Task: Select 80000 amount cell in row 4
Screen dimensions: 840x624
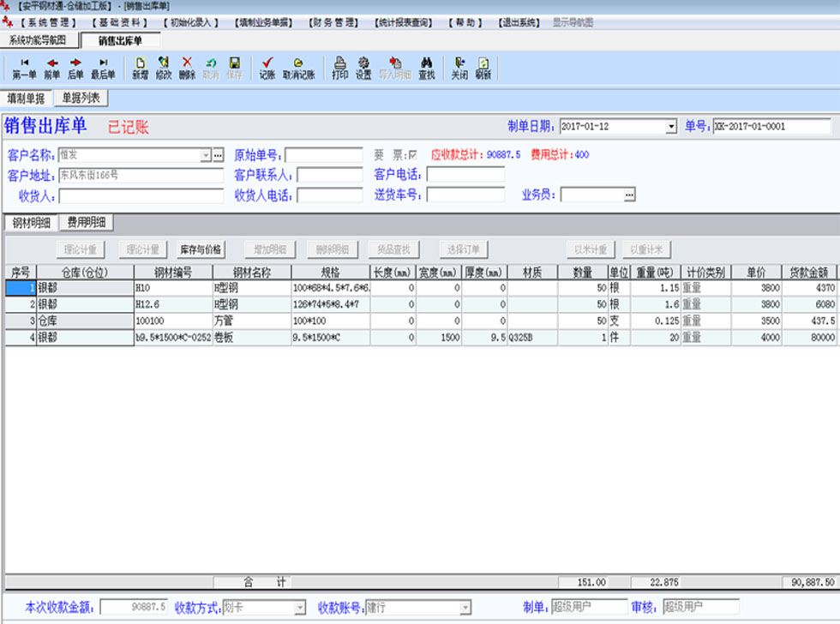Action: point(809,338)
